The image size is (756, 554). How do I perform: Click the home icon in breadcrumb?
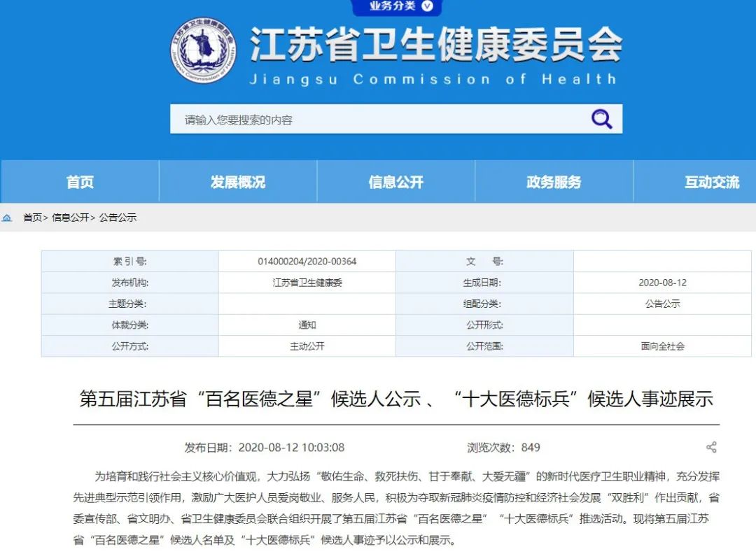(7, 218)
